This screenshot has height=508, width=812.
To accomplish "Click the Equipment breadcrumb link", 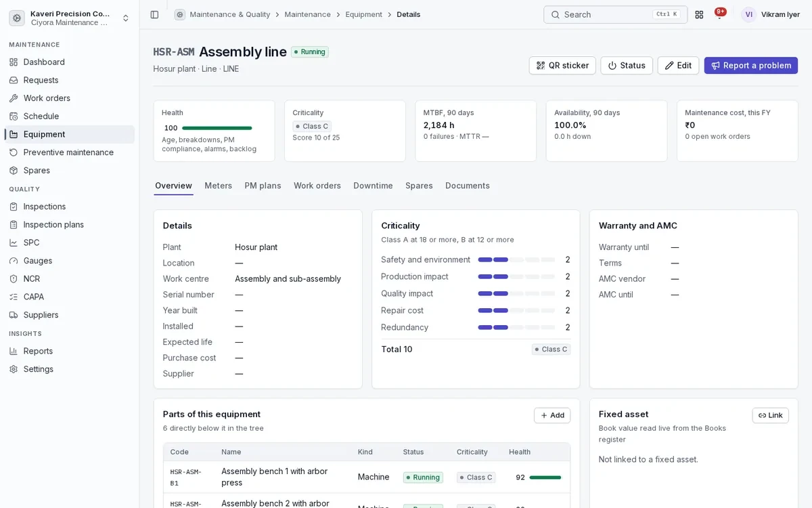I will (364, 14).
